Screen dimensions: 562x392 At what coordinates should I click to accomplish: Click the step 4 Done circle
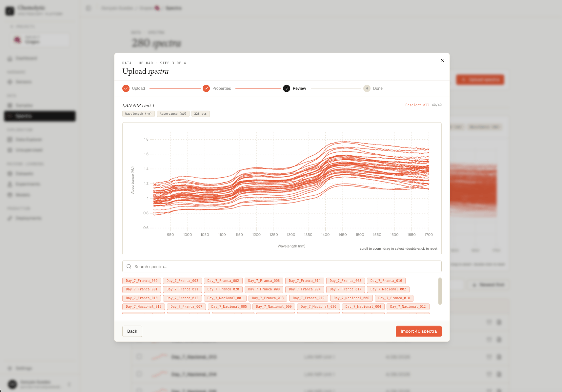[x=367, y=88]
